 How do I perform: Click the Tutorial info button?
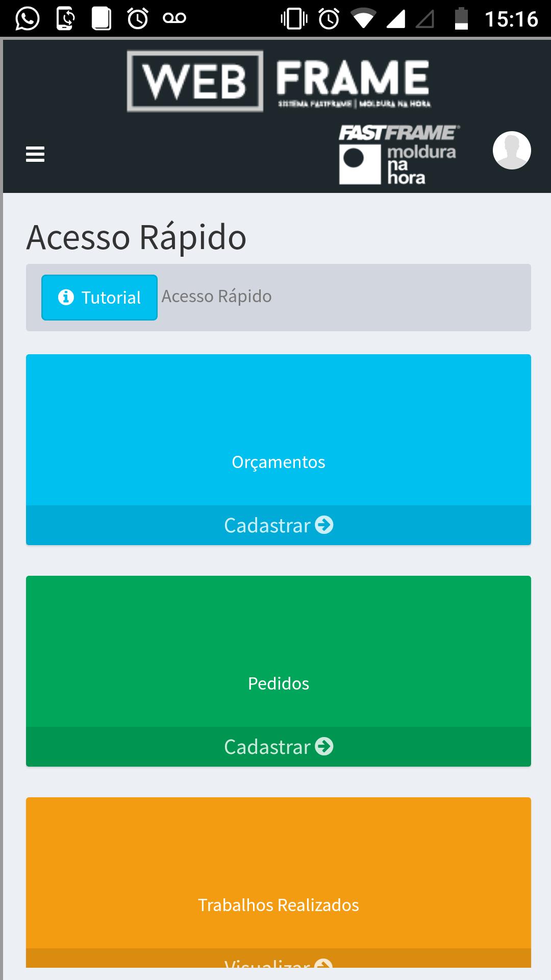click(x=99, y=298)
